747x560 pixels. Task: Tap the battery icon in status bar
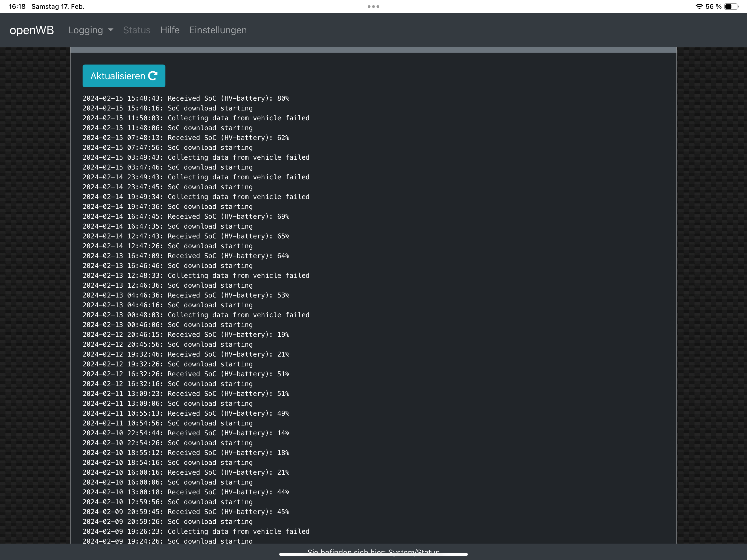click(x=731, y=6)
